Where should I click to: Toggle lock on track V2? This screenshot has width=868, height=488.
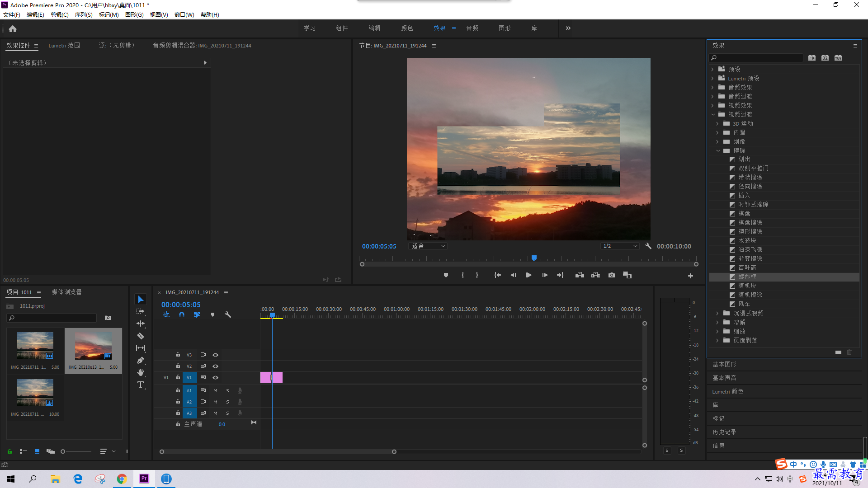click(178, 366)
